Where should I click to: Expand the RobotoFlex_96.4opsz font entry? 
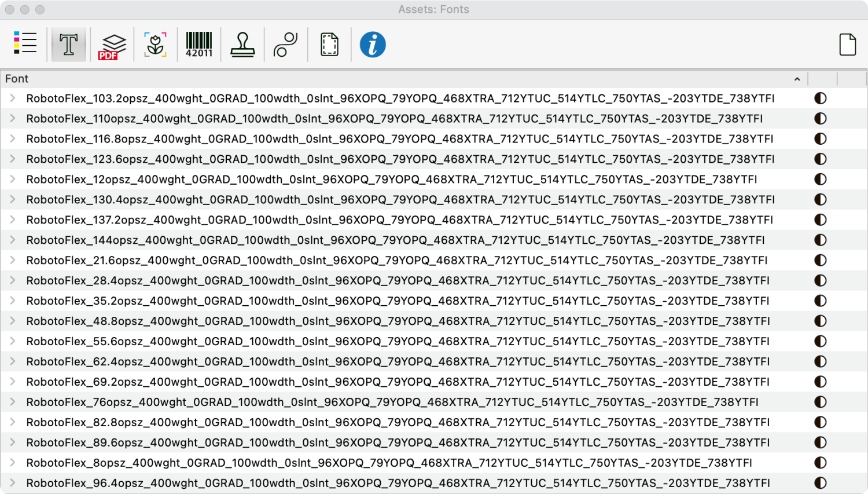click(11, 482)
